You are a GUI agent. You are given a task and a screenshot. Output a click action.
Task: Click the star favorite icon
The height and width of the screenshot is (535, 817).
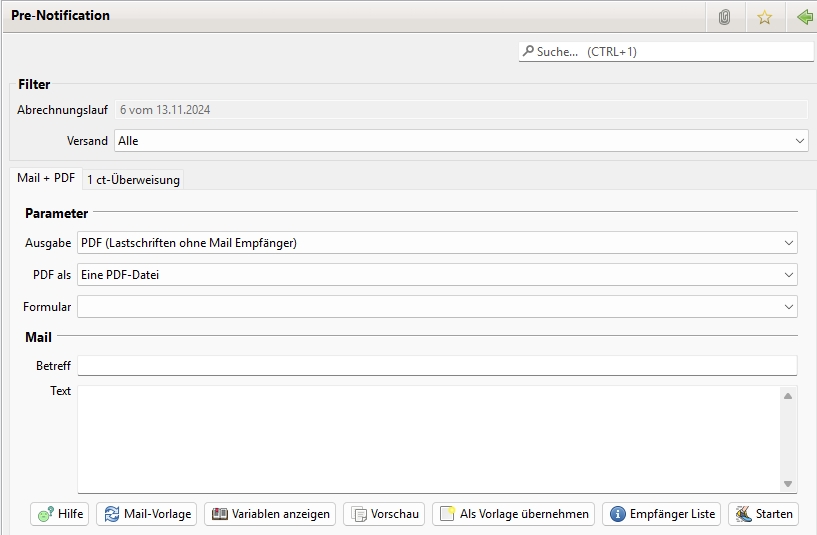tap(765, 17)
